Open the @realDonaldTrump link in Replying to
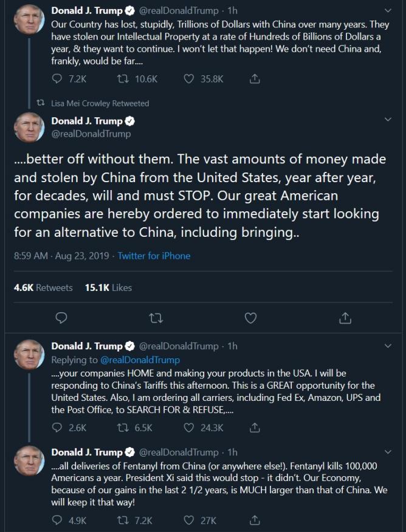The width and height of the screenshot is (406, 532). point(140,360)
